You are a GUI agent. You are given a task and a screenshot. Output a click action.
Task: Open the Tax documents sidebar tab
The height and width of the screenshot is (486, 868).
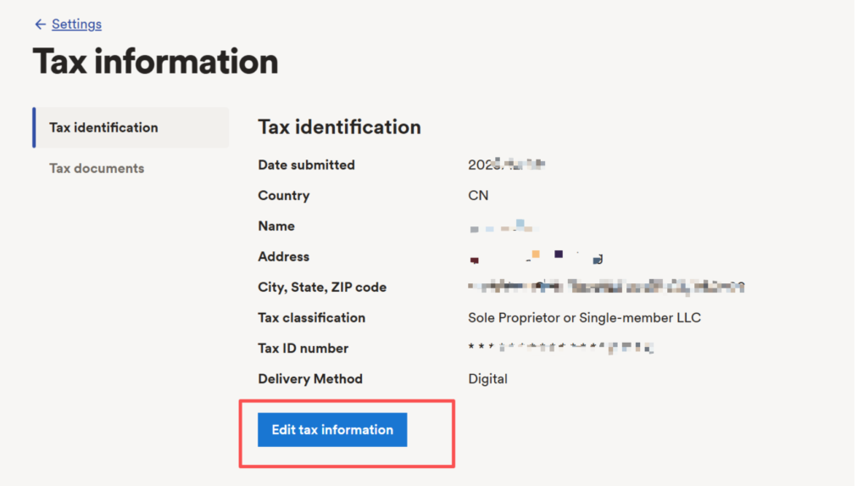coord(97,169)
